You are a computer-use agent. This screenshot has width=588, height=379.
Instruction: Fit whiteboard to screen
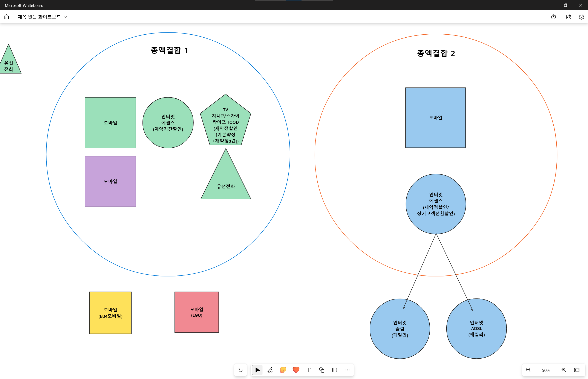click(x=577, y=370)
